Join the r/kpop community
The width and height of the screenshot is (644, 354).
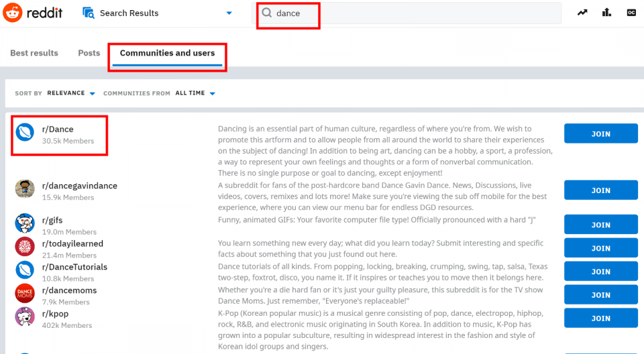click(601, 318)
